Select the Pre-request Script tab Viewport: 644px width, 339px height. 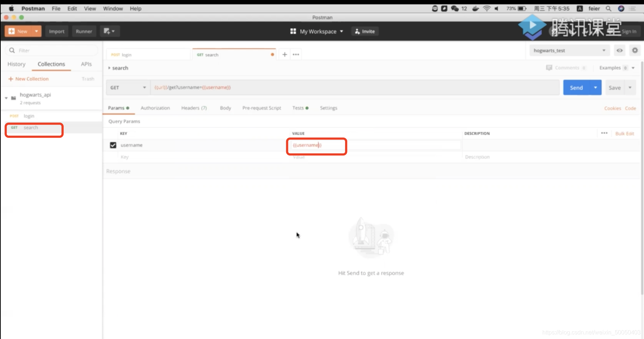tap(262, 108)
